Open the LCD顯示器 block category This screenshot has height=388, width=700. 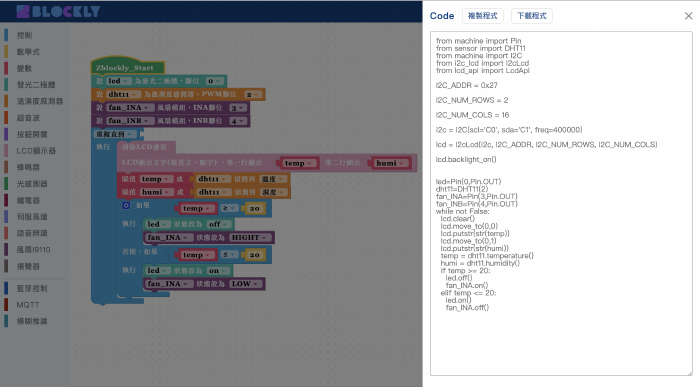coord(36,151)
